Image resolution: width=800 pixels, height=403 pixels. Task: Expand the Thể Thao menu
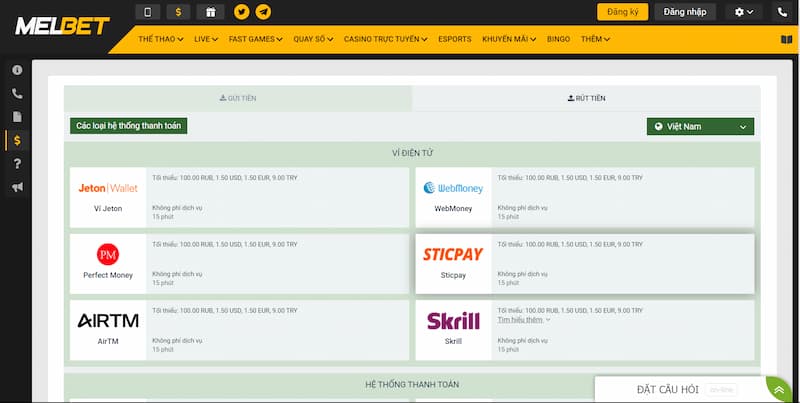tap(163, 39)
